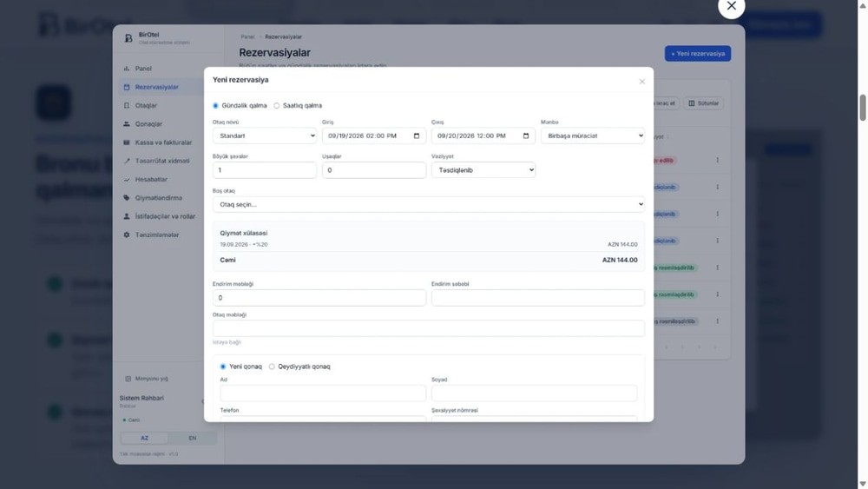Click Panel breadcrumb link
The image size is (868, 489).
(247, 37)
